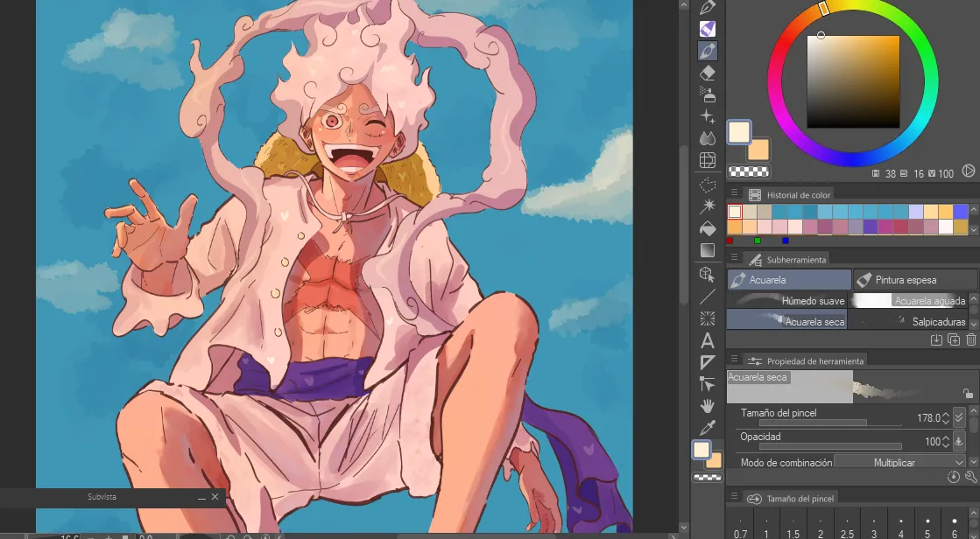Open the Tamaño del pincel panel menu

point(735,497)
